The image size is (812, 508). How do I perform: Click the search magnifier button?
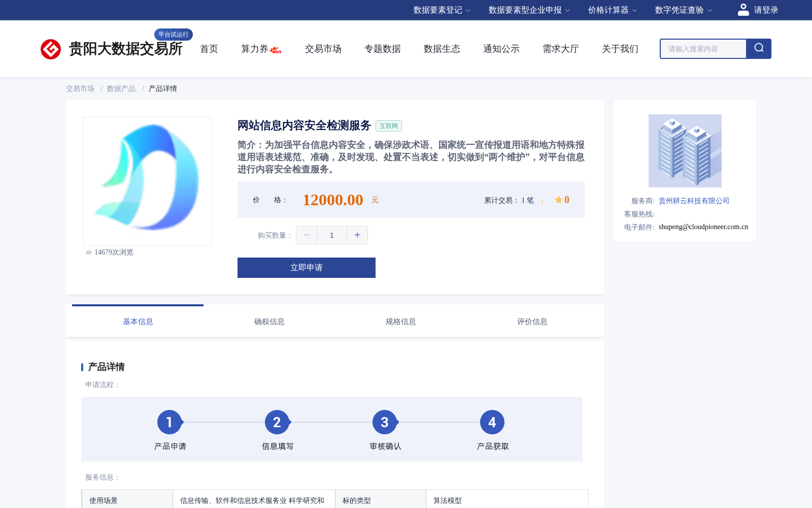(759, 49)
